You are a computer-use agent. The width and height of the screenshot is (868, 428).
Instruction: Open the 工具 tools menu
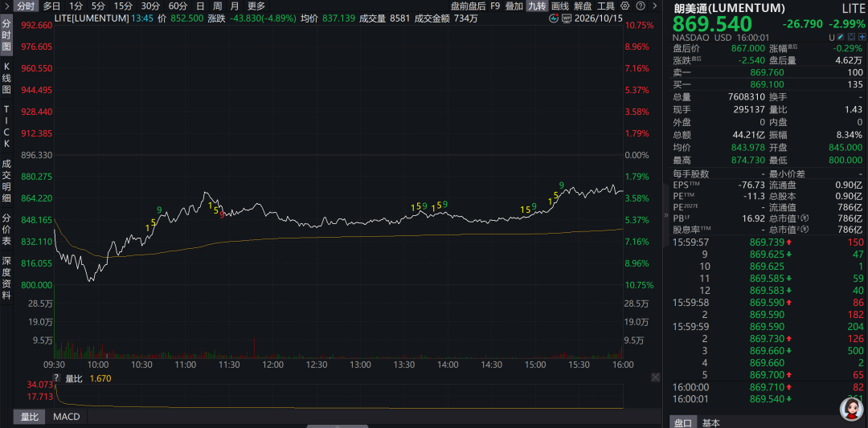(x=606, y=6)
